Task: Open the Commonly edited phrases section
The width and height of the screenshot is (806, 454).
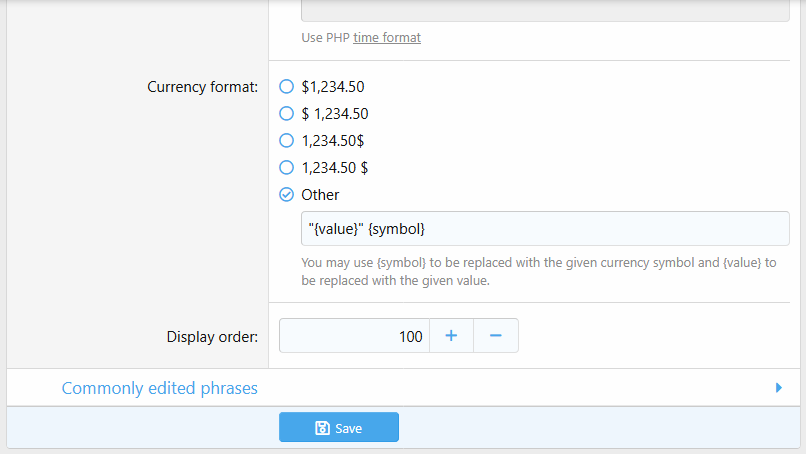Action: coord(160,388)
